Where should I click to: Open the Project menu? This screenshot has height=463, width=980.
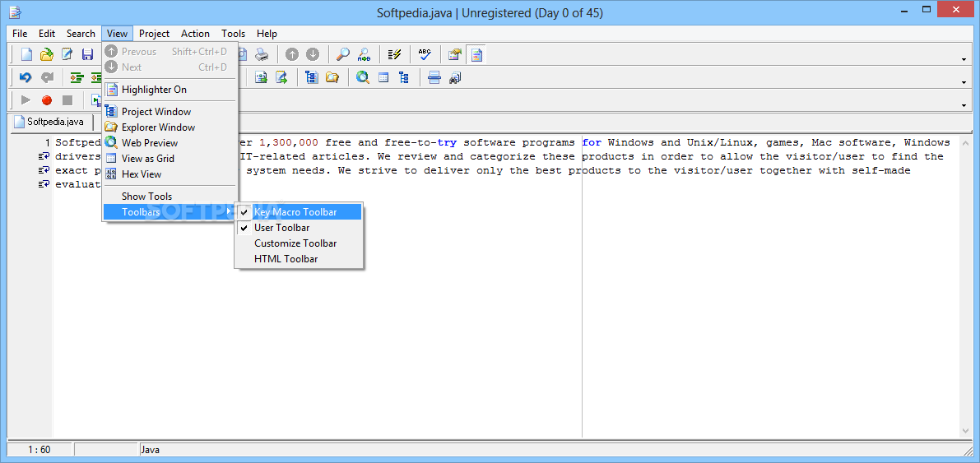(x=155, y=34)
